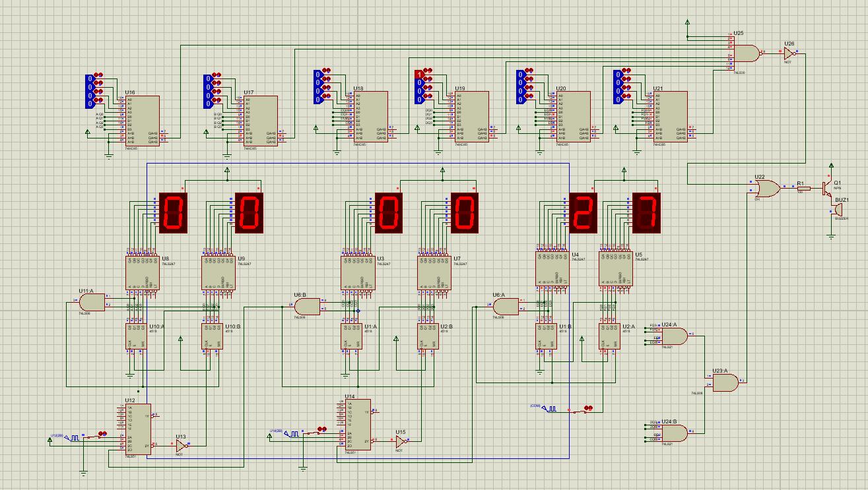This screenshot has height=490, width=868.
Task: Select the U19 comparator chip
Action: (x=471, y=116)
